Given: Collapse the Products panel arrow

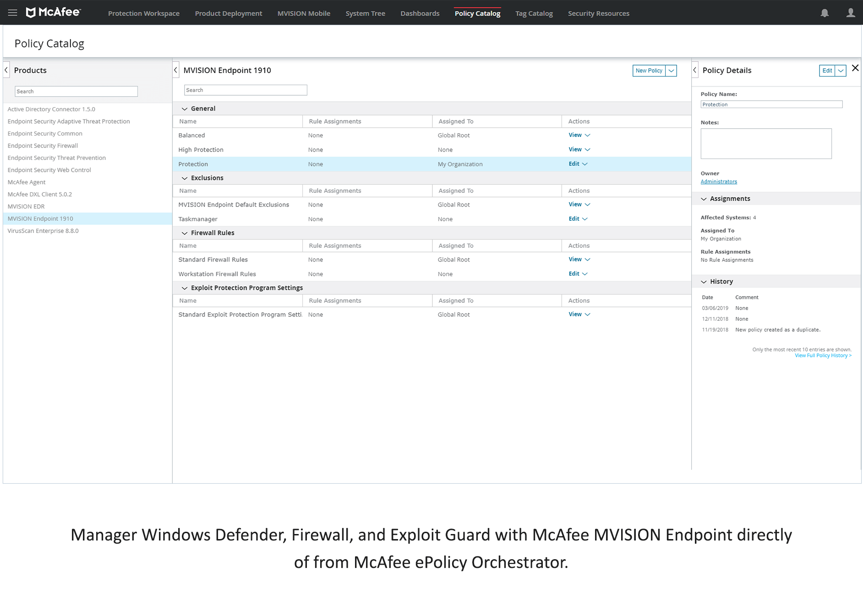Looking at the screenshot, I should [x=6, y=70].
